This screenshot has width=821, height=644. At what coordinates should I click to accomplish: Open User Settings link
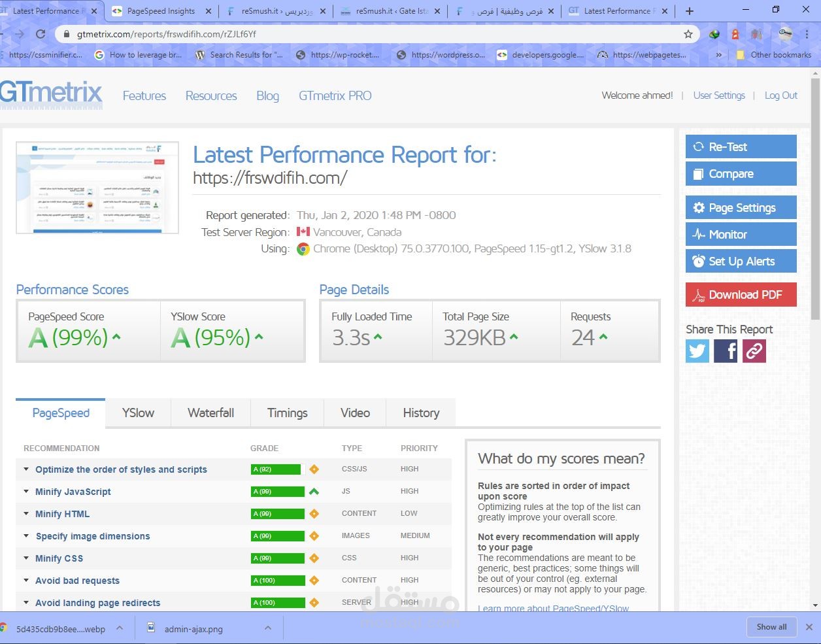pyautogui.click(x=719, y=95)
